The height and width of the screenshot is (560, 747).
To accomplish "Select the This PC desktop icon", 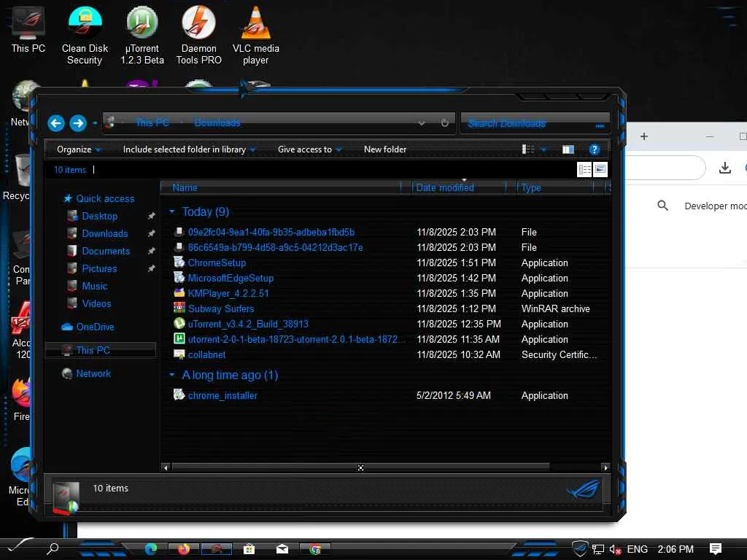I will (28, 29).
